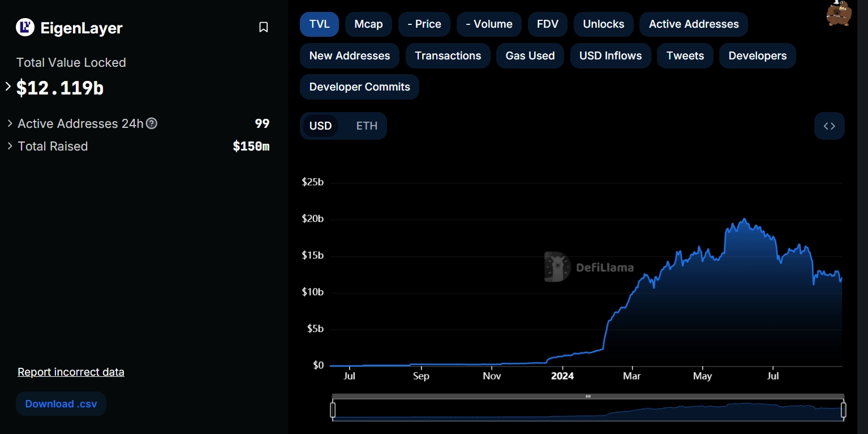Click the right handle of the range slider
The height and width of the screenshot is (434, 868).
pyautogui.click(x=843, y=410)
